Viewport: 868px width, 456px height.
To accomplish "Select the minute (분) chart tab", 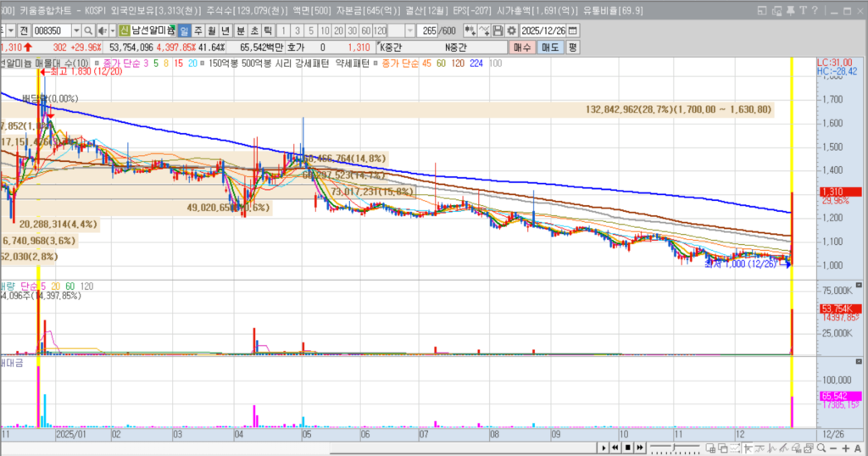I will click(240, 31).
